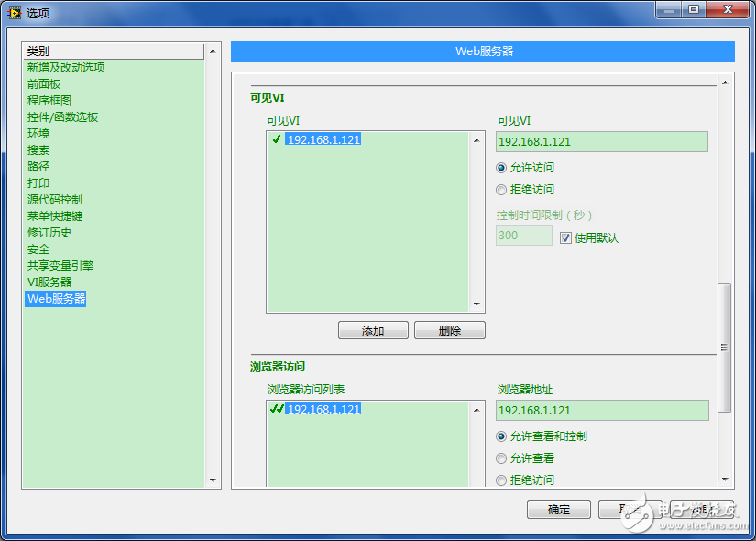This screenshot has width=756, height=541.
Task: Select 环境 category
Action: [38, 134]
